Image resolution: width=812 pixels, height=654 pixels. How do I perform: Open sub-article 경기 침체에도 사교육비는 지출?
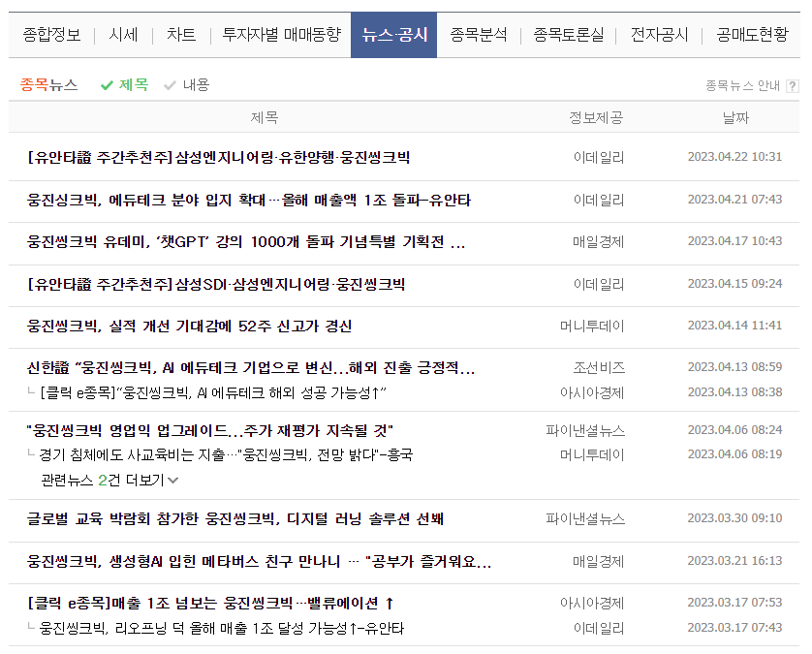pyautogui.click(x=226, y=454)
